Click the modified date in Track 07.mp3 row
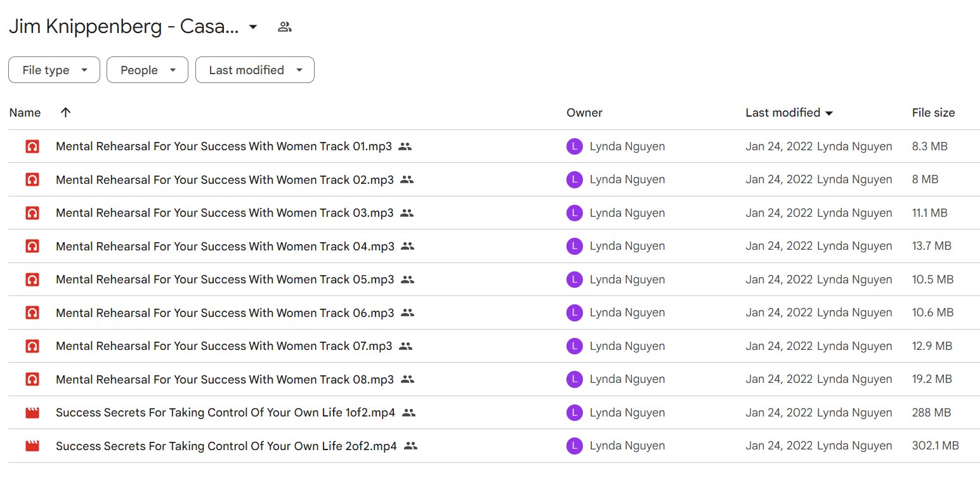980x504 pixels. pos(780,346)
